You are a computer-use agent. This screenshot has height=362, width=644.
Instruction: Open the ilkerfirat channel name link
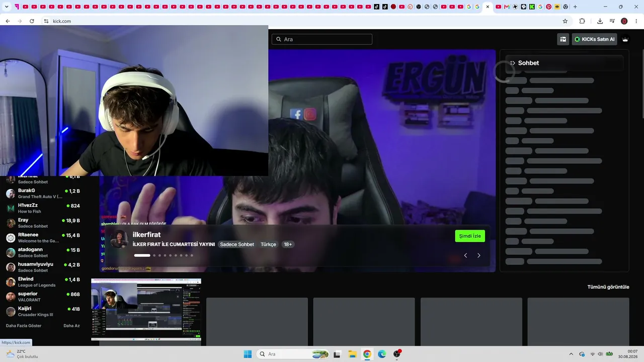146,235
